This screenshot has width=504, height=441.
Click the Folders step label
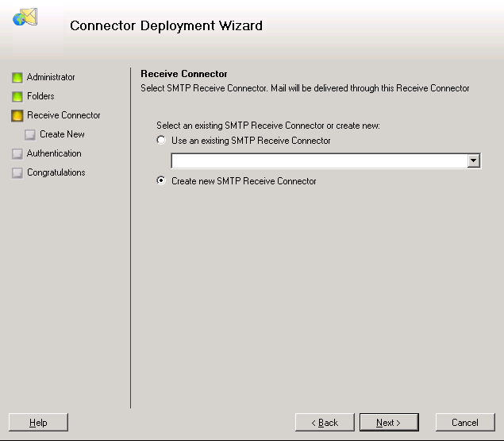point(40,96)
